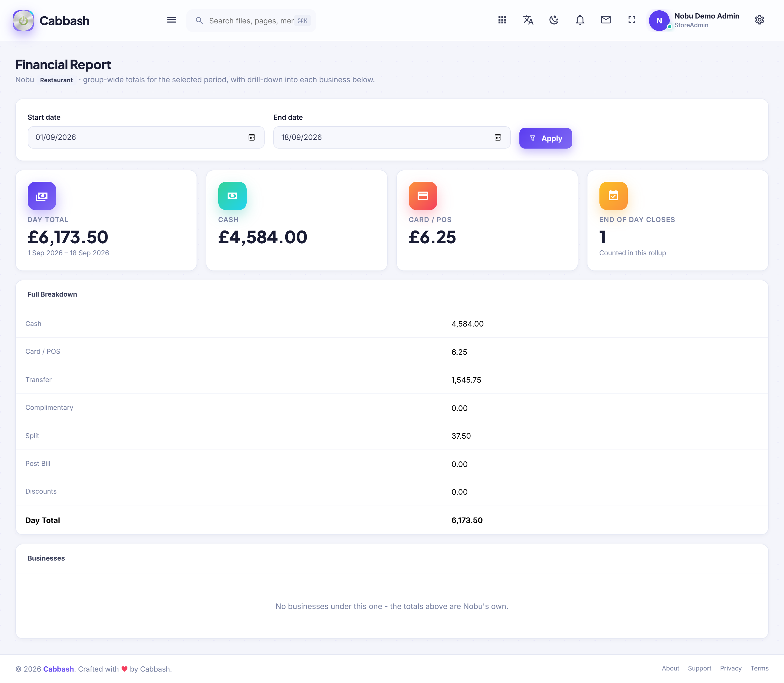Click the Cabbash logo icon

click(23, 21)
